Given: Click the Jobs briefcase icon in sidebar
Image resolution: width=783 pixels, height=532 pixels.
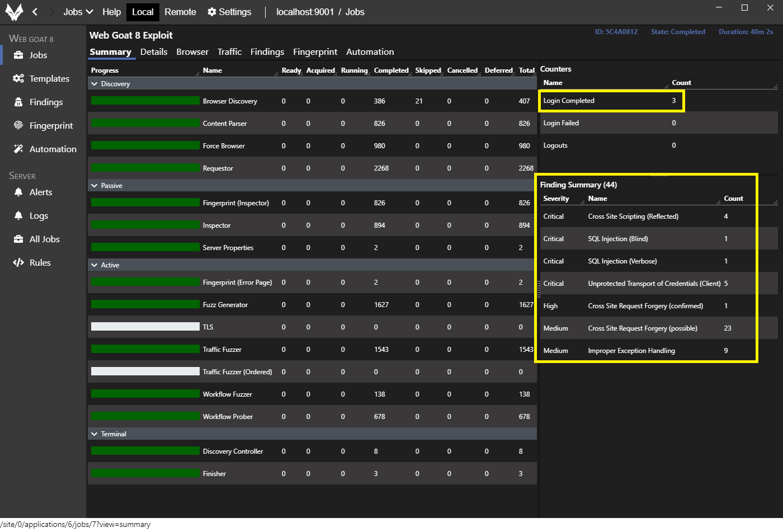Looking at the screenshot, I should coord(18,55).
